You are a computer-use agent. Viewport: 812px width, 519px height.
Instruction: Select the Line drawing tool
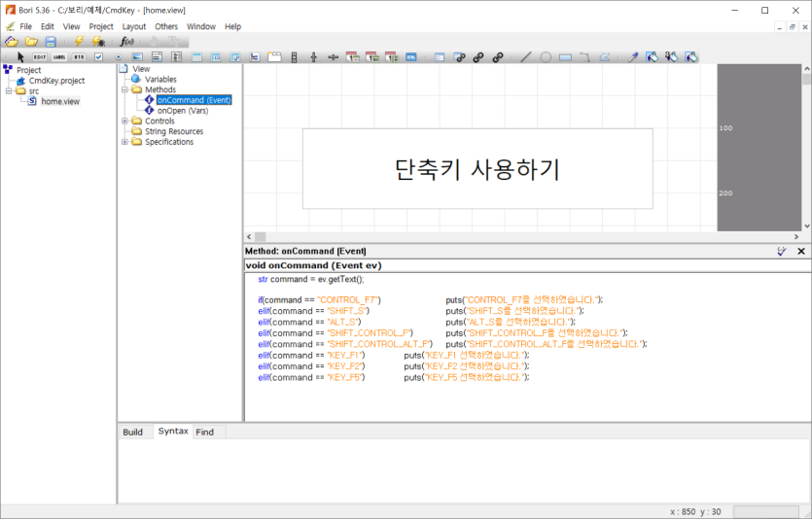[x=526, y=57]
